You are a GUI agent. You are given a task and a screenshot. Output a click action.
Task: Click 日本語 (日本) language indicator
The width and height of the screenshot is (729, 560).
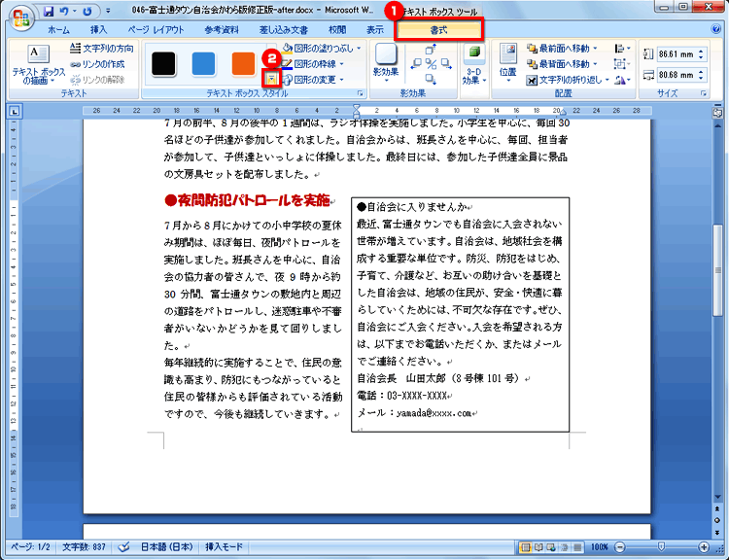tap(167, 547)
